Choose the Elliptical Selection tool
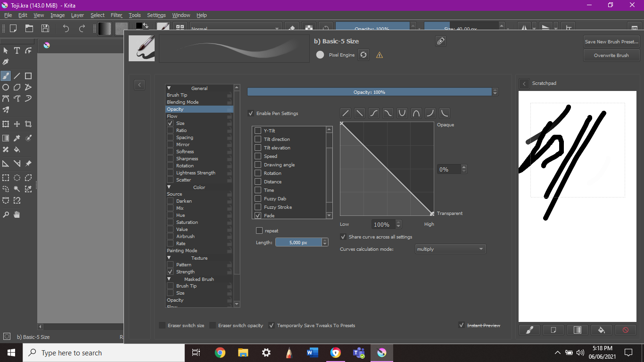The width and height of the screenshot is (644, 362). pyautogui.click(x=17, y=178)
